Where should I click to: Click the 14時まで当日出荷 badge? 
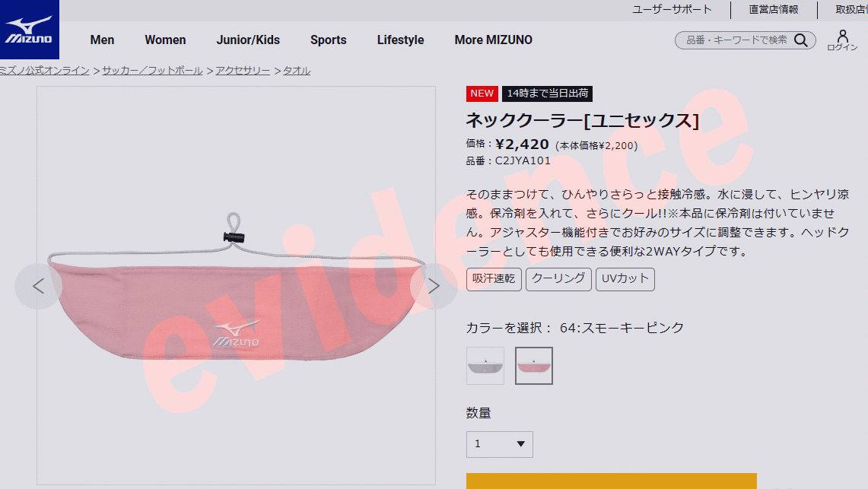tap(548, 94)
